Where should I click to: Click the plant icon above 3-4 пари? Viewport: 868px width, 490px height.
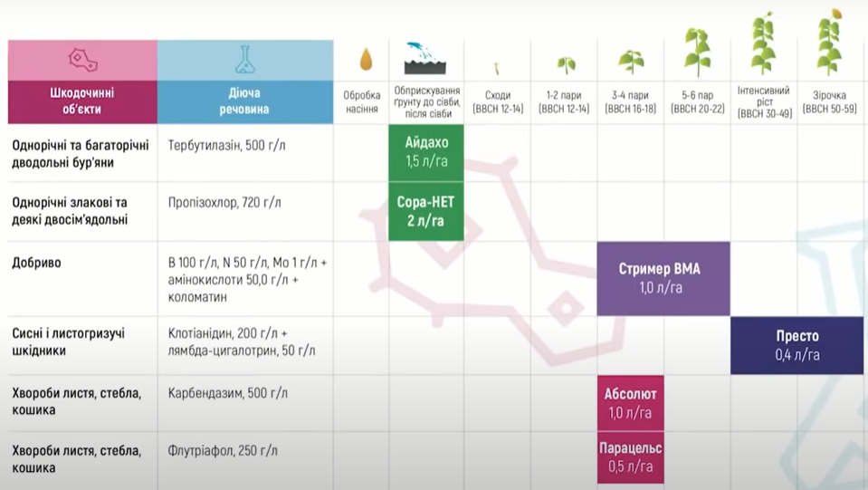coord(631,62)
